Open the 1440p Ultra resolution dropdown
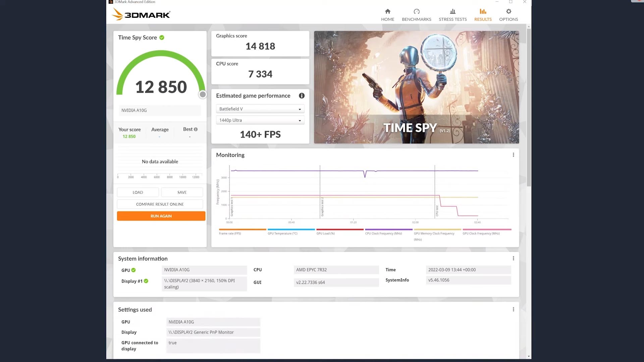The height and width of the screenshot is (362, 644). click(x=260, y=120)
